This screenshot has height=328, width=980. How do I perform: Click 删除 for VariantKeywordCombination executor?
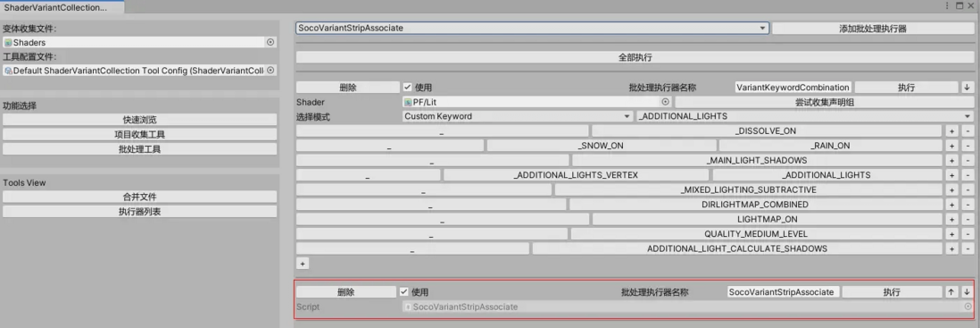(347, 88)
